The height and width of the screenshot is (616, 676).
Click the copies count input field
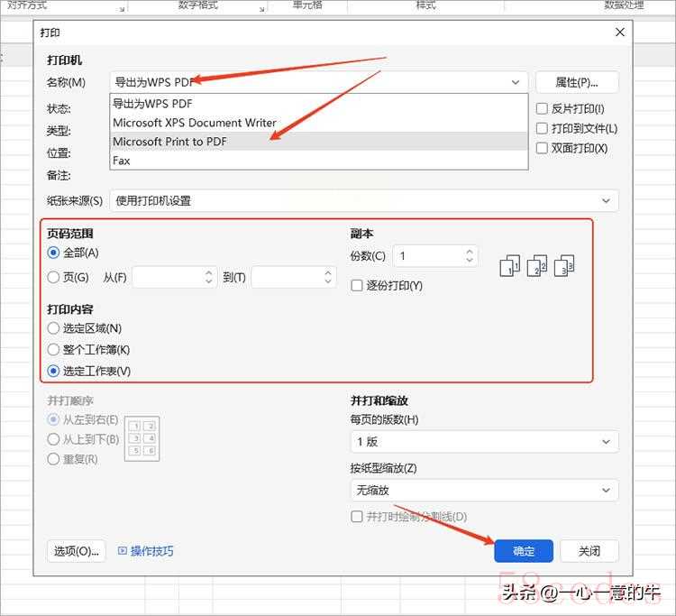click(x=428, y=256)
